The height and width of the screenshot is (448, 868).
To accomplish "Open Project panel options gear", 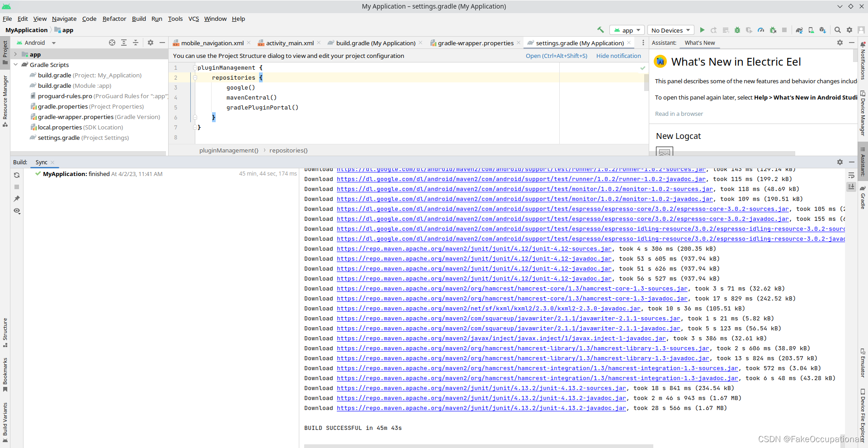I will (151, 43).
